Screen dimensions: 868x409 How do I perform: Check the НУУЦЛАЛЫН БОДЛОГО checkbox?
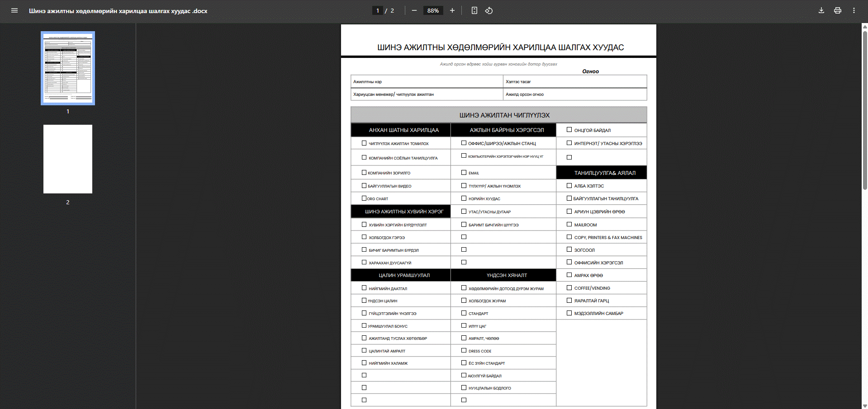tap(464, 387)
